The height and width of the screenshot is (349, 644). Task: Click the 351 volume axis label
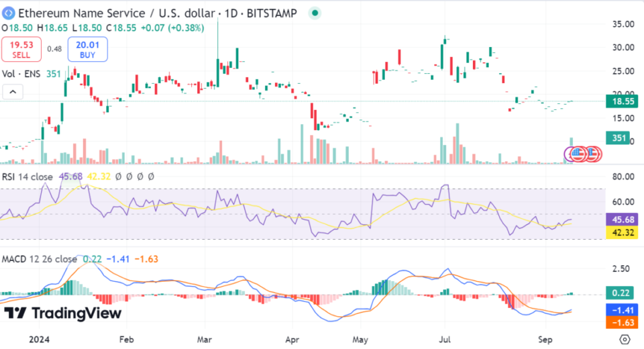(618, 138)
